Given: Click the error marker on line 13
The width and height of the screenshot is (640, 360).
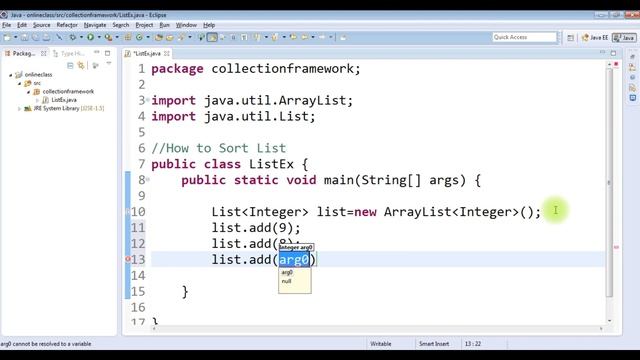Looking at the screenshot, I should click(x=127, y=259).
